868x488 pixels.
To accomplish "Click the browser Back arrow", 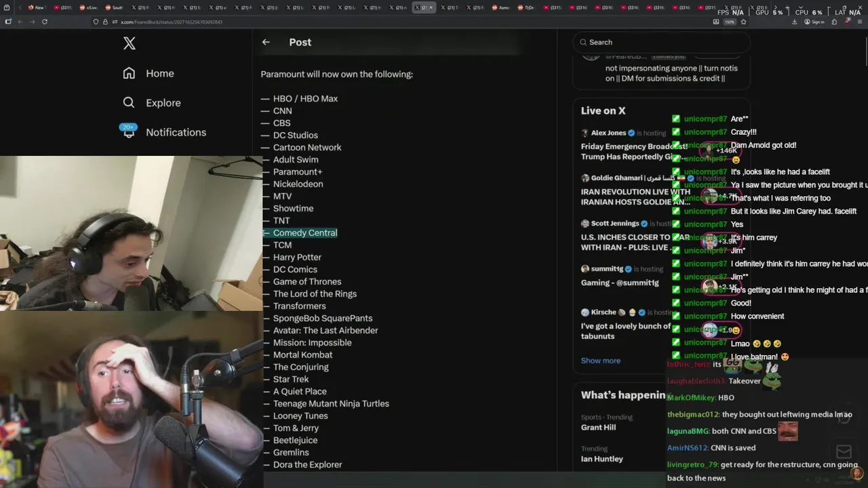I will point(20,22).
